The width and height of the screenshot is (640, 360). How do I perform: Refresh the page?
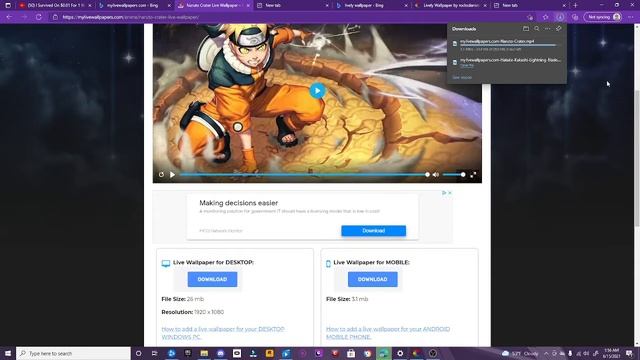click(x=39, y=17)
